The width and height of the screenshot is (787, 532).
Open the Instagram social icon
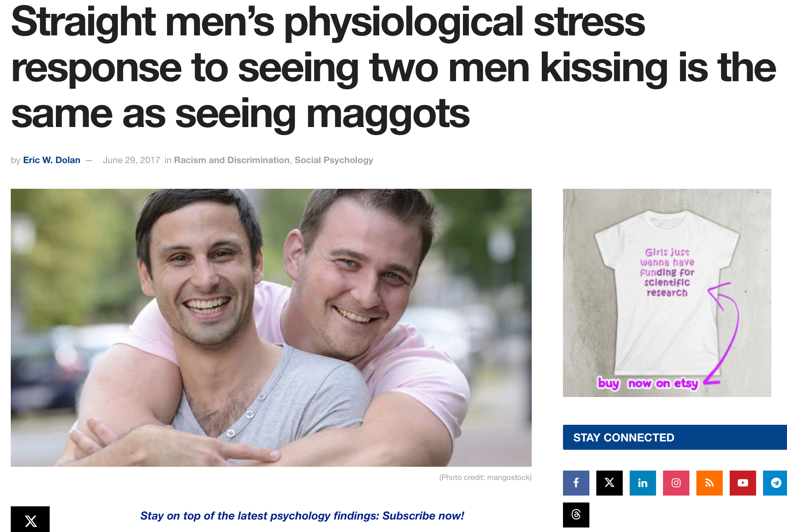pos(676,483)
